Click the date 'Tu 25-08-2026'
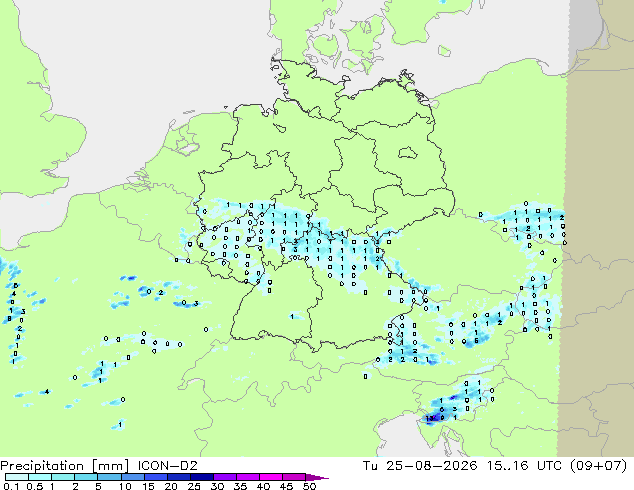Screen dimensions: 634x490 [420, 466]
